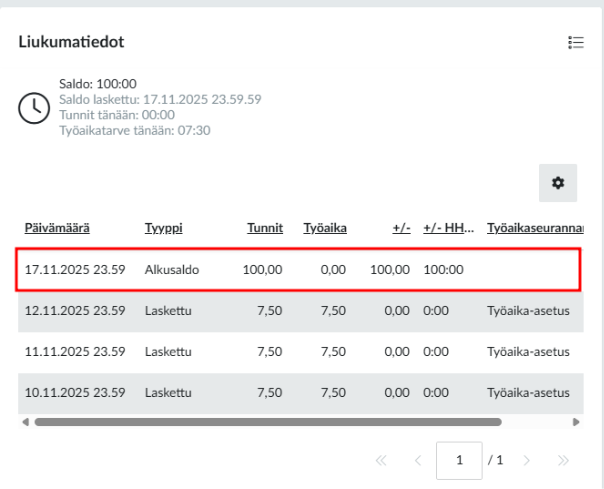The height and width of the screenshot is (489, 604).
Task: Sort table by Tyyppi column
Action: 162,228
